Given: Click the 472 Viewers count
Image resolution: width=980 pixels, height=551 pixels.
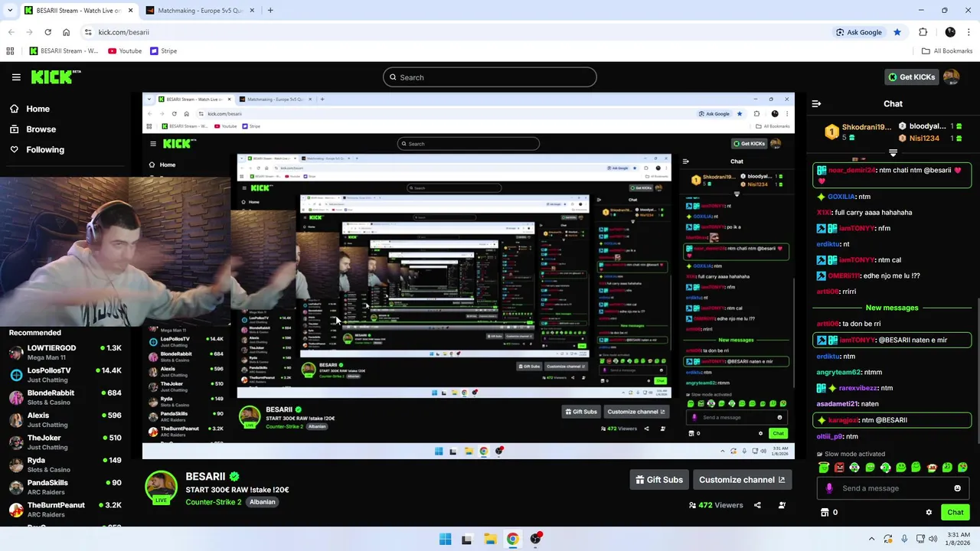Looking at the screenshot, I should pos(716,505).
